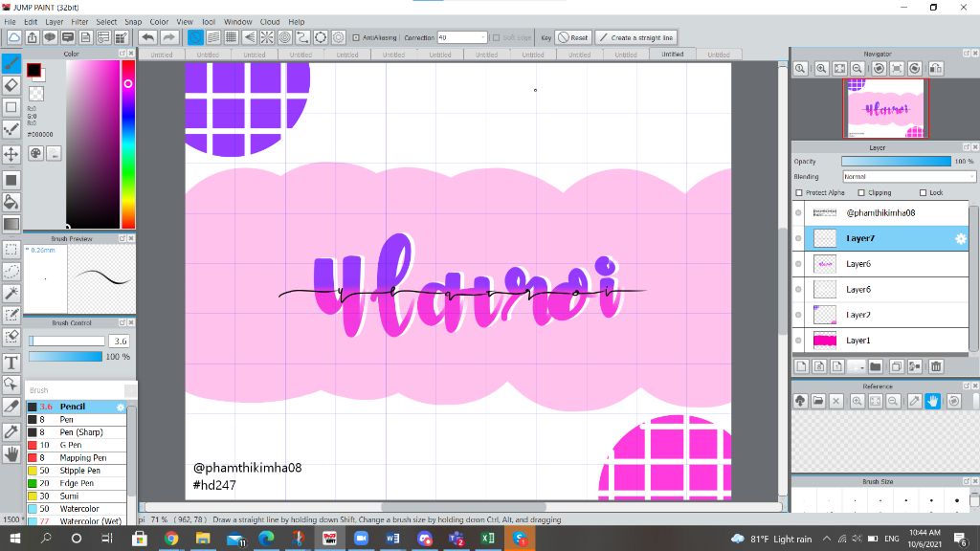Toggle visibility of @phamthikimha08 layer

pyautogui.click(x=798, y=213)
